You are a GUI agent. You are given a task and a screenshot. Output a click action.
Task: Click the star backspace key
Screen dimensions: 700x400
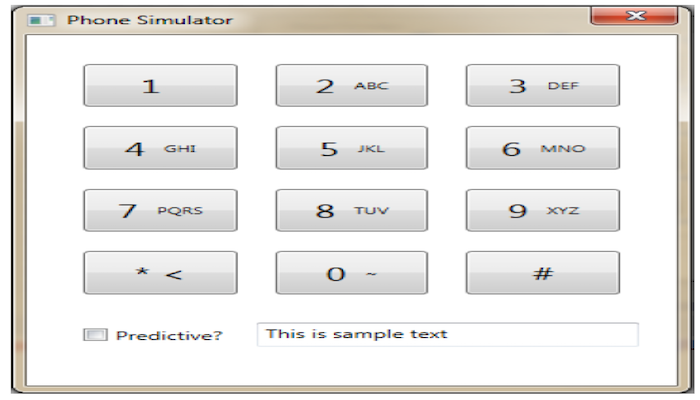tap(160, 273)
